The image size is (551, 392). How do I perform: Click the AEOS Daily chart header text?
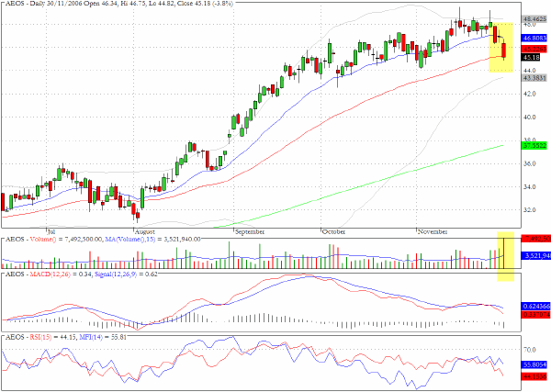[x=118, y=4]
